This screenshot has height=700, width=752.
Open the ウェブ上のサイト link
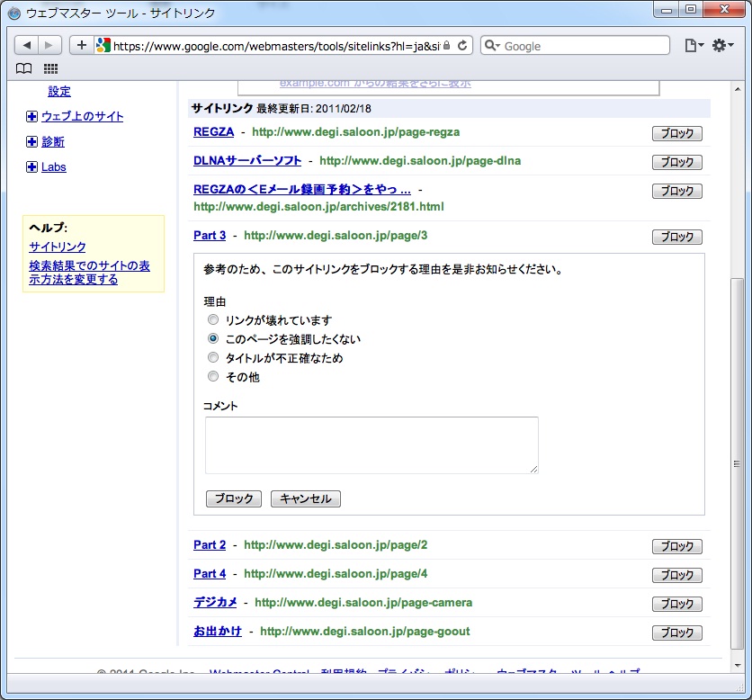point(83,117)
